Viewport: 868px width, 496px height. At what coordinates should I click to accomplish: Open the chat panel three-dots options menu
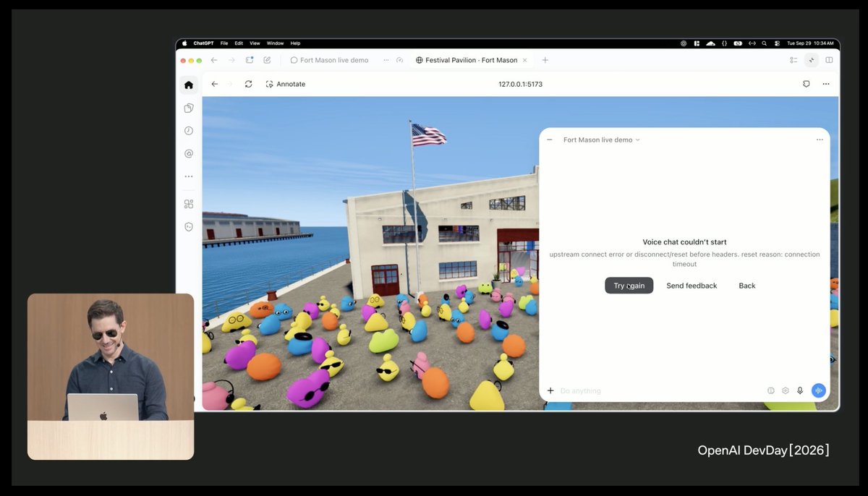point(820,140)
